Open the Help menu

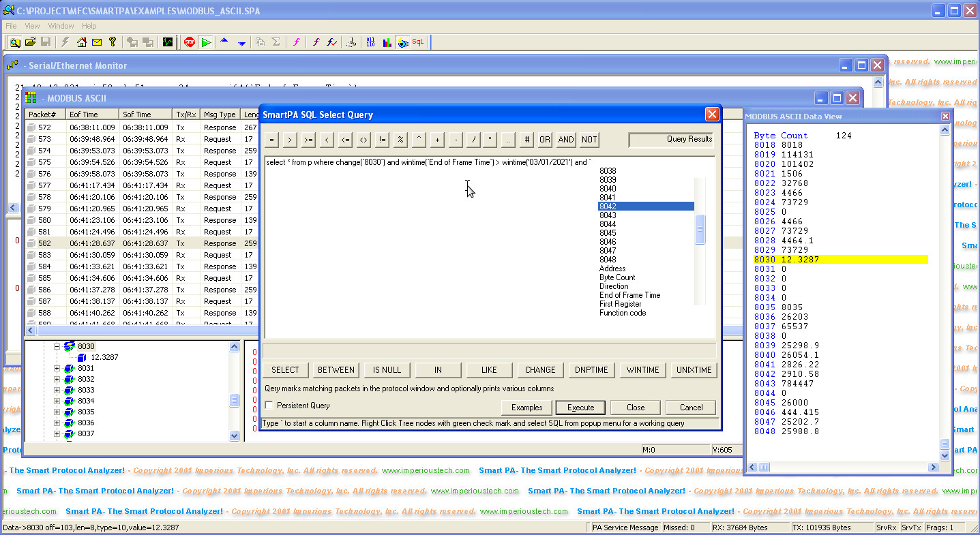89,26
